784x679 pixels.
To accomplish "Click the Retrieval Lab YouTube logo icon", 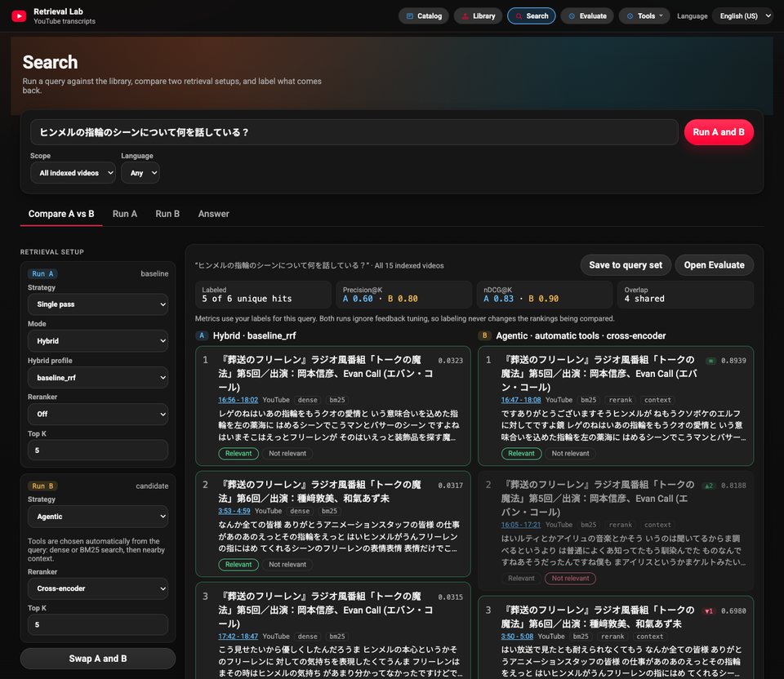I will click(x=19, y=16).
